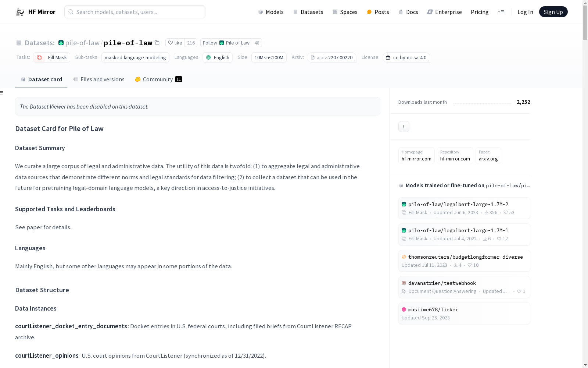Open davanstrien/testwebhook model
Viewport: 588px width, 368px height.
point(464,287)
